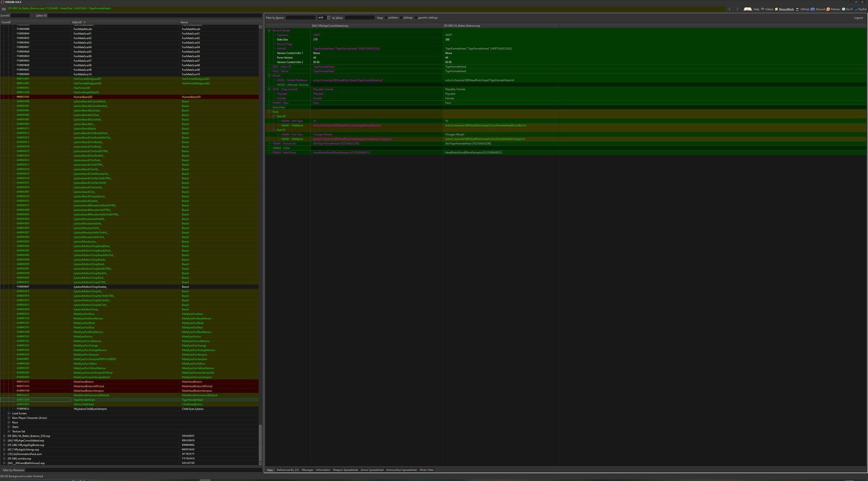The width and height of the screenshot is (868, 481).
Task: Go forward with the right arrow
Action: pyautogui.click(x=737, y=9)
